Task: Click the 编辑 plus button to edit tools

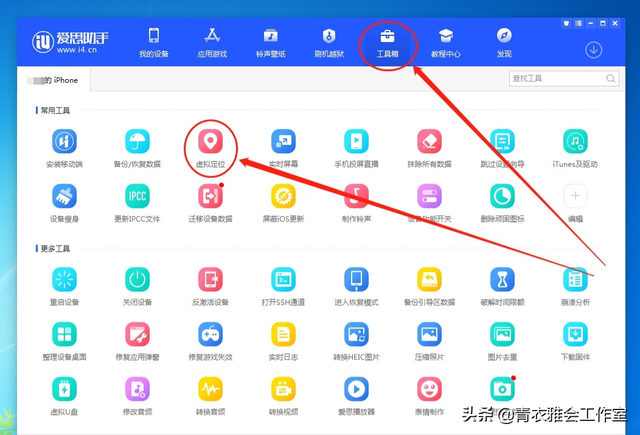Action: (575, 196)
